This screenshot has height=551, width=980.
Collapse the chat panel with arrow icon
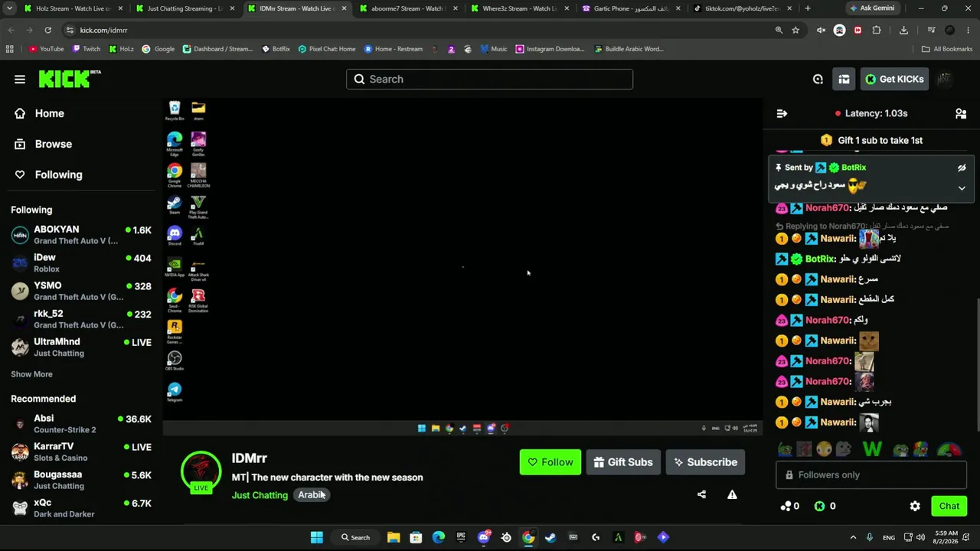[782, 113]
